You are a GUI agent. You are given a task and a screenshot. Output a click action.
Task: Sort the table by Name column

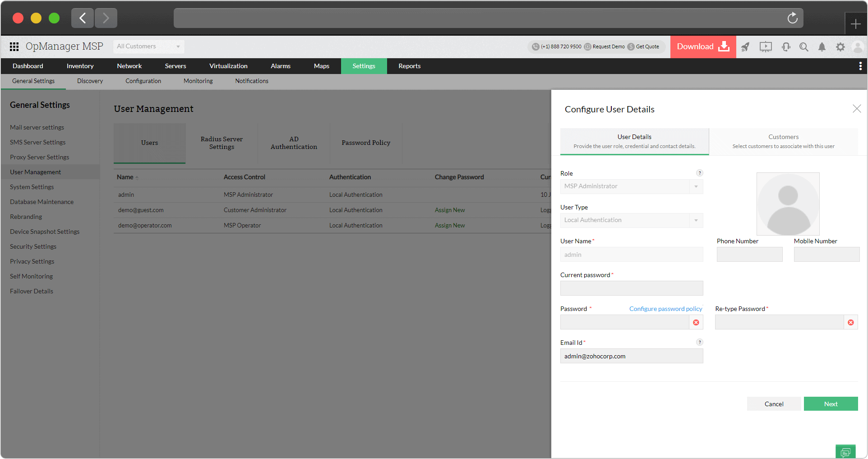click(128, 177)
